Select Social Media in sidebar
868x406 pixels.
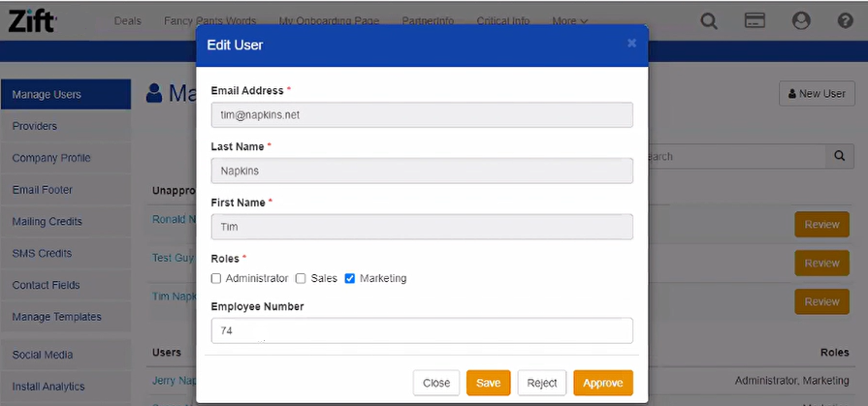[65, 355]
